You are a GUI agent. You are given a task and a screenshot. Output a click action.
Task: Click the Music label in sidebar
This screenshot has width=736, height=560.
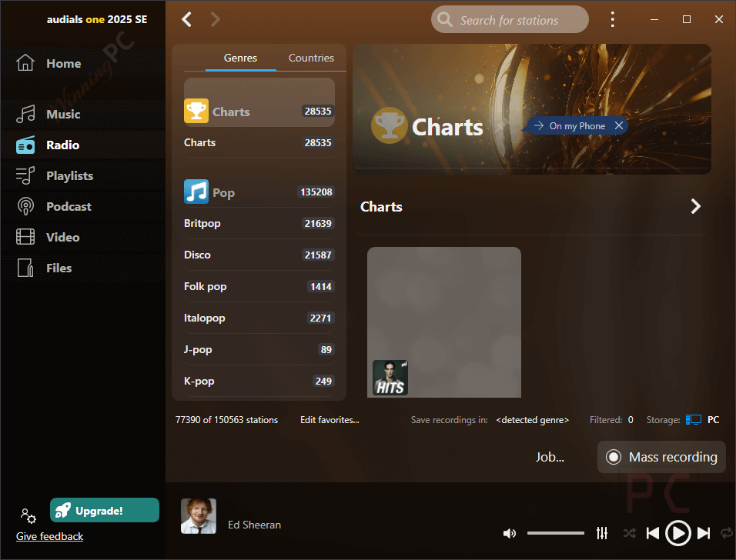coord(63,114)
